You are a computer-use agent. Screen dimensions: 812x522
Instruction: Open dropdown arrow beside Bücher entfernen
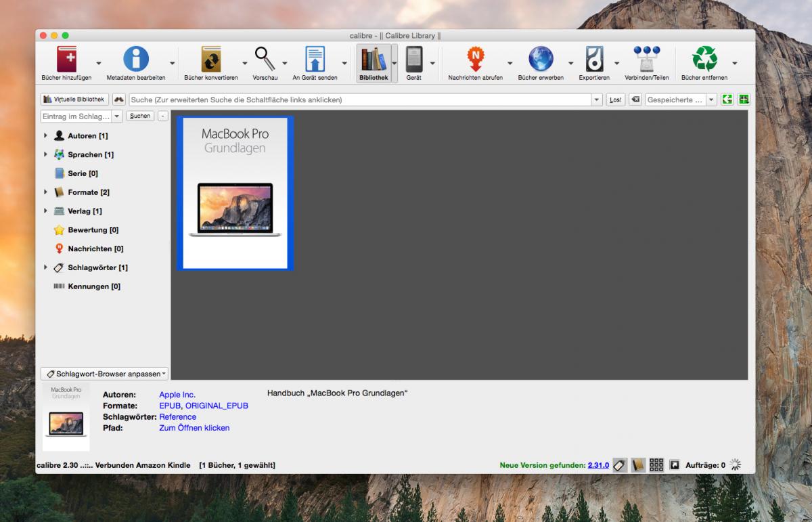click(x=735, y=63)
